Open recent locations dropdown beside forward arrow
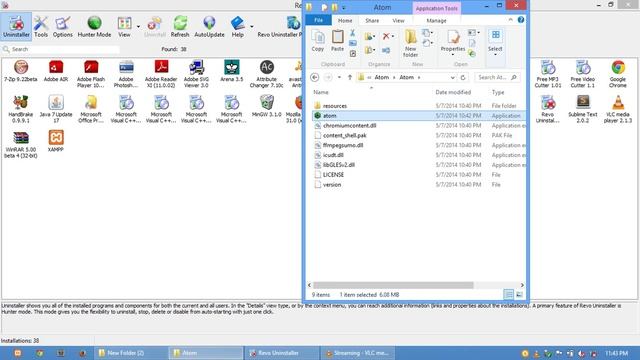This screenshot has height=360, width=640. [339, 77]
